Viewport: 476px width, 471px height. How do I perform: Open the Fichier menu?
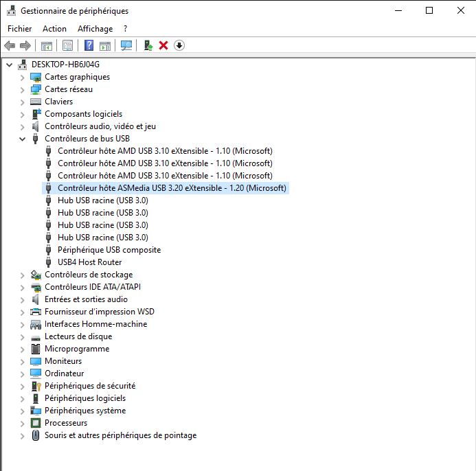click(19, 29)
